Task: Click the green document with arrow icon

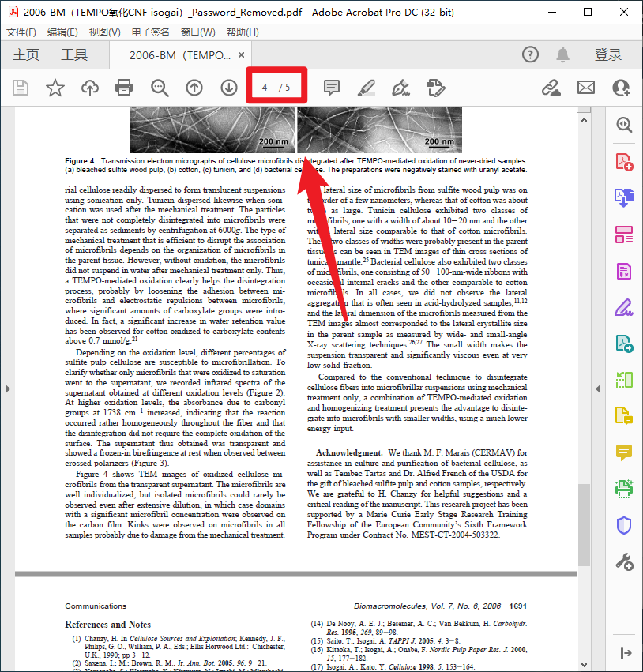Action: point(624,344)
